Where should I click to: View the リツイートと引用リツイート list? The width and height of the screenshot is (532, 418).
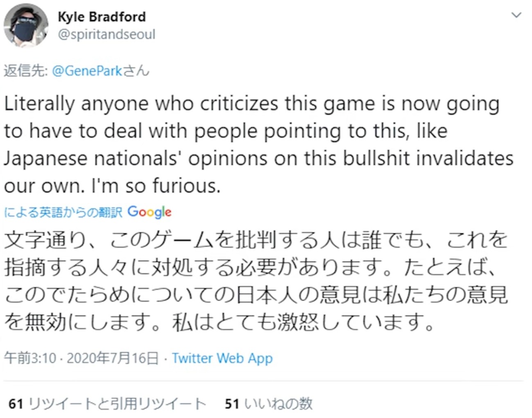(x=117, y=404)
